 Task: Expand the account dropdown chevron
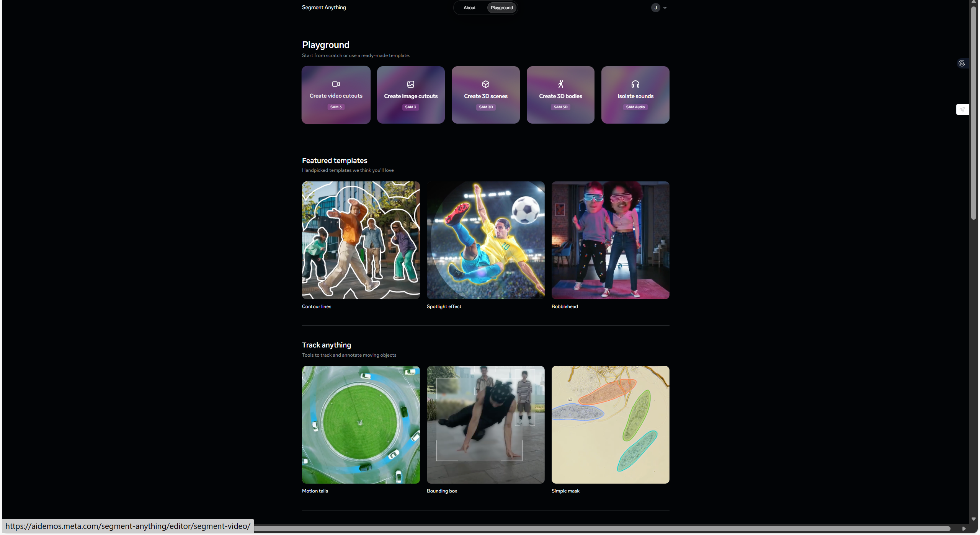[665, 8]
